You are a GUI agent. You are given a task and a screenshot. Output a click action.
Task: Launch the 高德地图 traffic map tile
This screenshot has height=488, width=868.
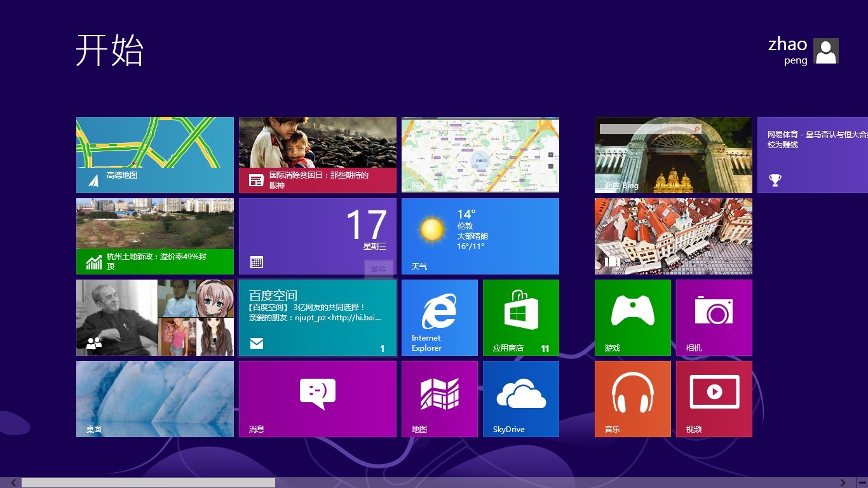pos(154,154)
